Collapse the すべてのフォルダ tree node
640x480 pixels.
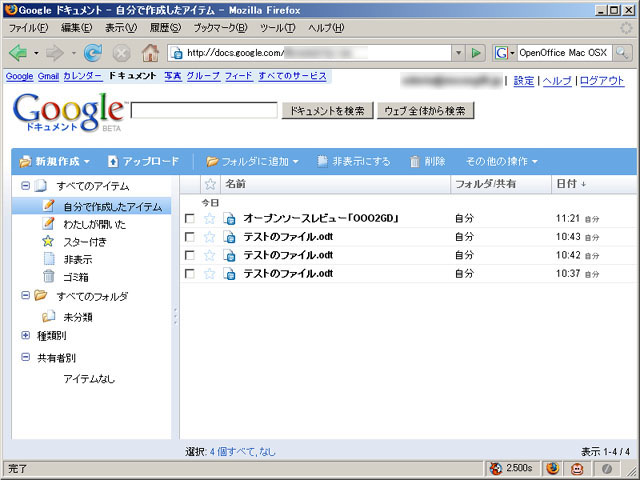(25, 295)
